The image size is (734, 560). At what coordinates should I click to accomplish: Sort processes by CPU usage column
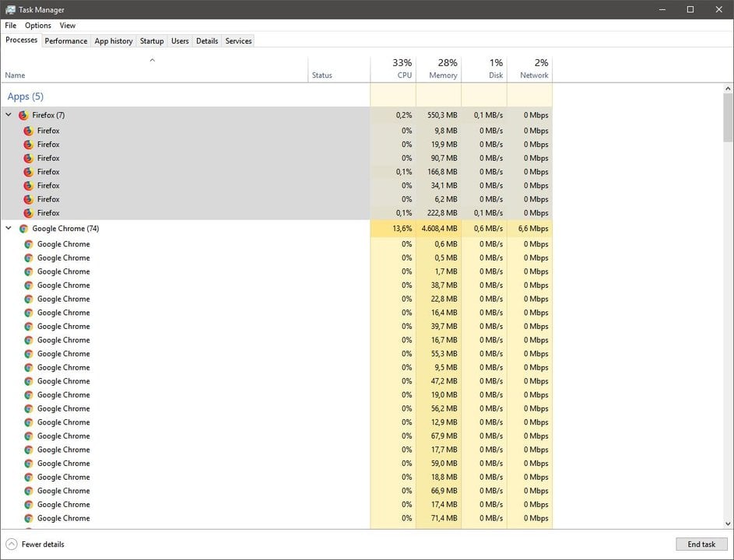393,69
